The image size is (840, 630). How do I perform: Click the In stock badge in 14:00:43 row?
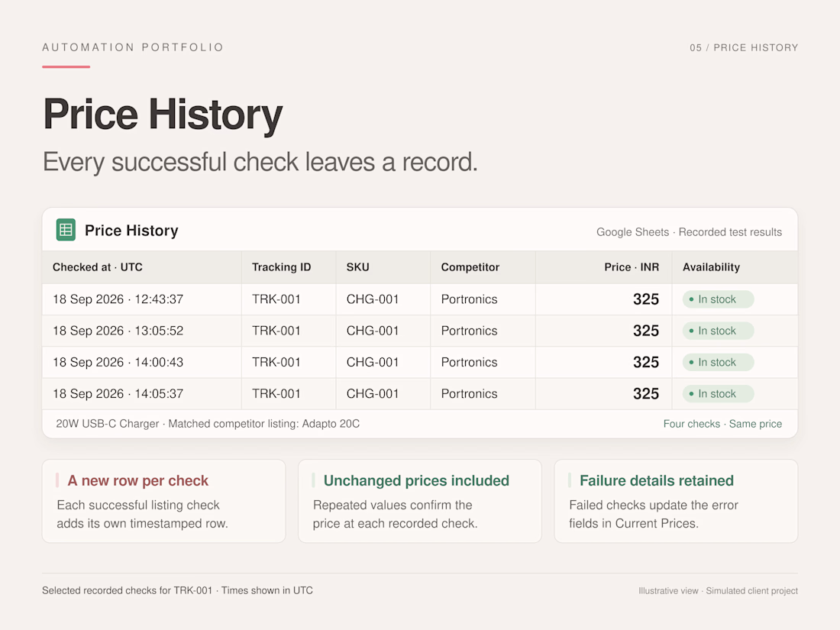718,362
